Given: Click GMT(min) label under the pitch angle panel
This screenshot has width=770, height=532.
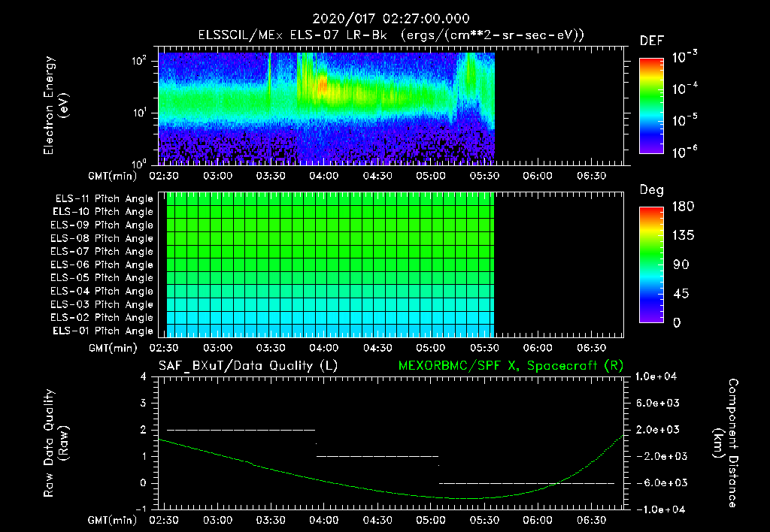Looking at the screenshot, I should [x=113, y=349].
